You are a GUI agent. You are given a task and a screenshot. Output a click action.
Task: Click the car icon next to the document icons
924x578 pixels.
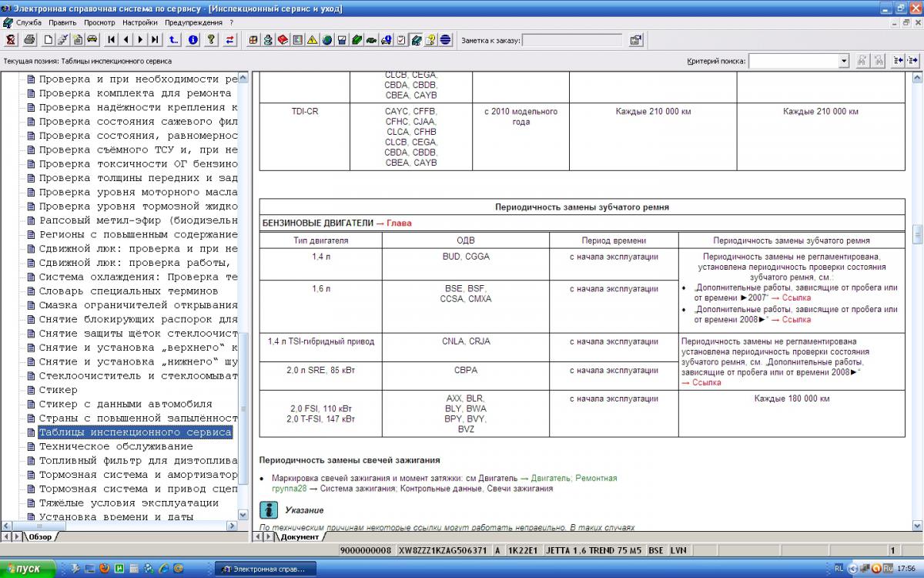pyautogui.click(x=92, y=40)
